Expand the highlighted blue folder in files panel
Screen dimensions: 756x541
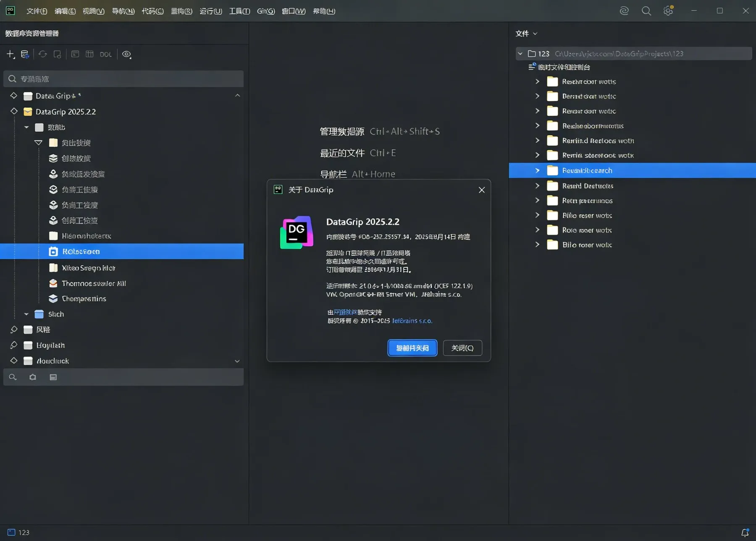tap(537, 170)
